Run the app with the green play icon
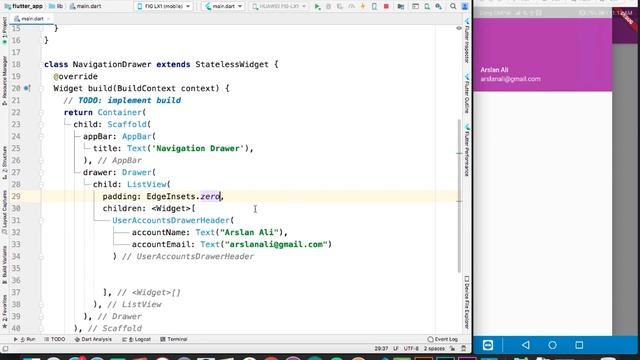 coord(317,7)
